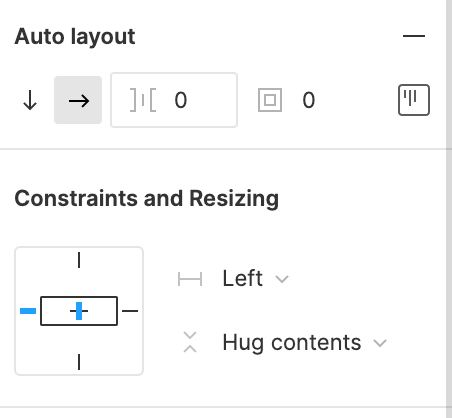The width and height of the screenshot is (452, 418).
Task: Remove auto layout with minus icon
Action: [x=414, y=36]
